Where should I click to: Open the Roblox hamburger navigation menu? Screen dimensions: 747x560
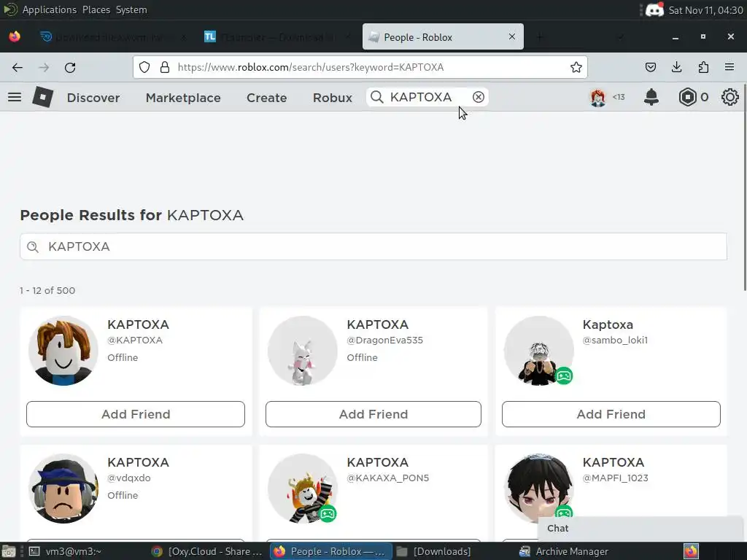click(15, 97)
